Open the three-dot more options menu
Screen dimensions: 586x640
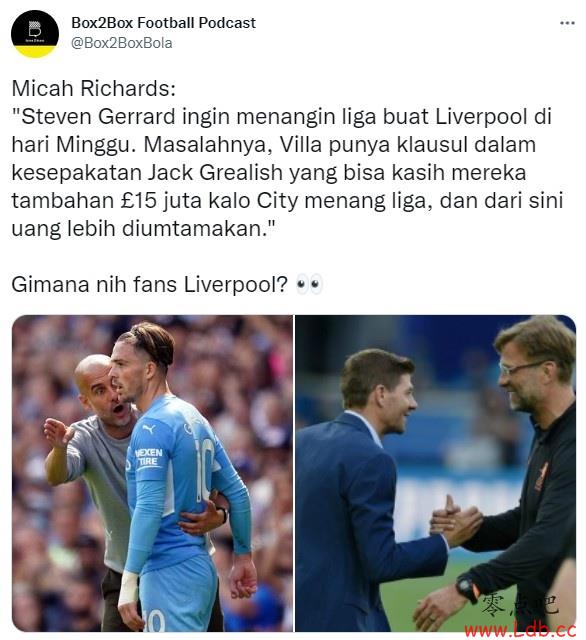[x=567, y=23]
